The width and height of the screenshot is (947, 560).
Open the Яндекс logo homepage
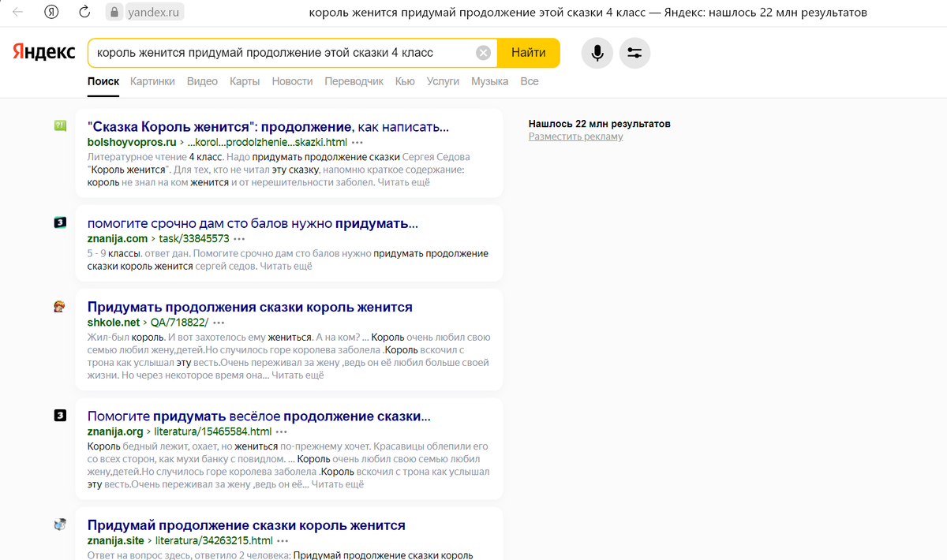(44, 53)
